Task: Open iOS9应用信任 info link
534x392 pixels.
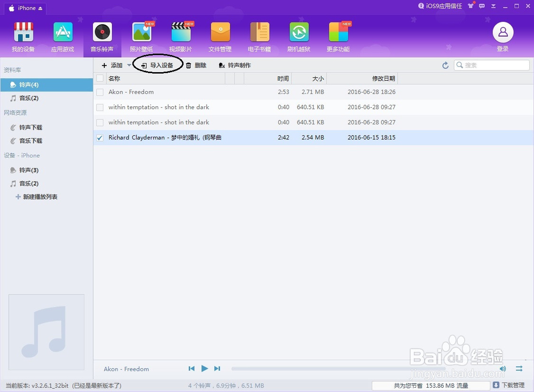Action: pyautogui.click(x=440, y=6)
